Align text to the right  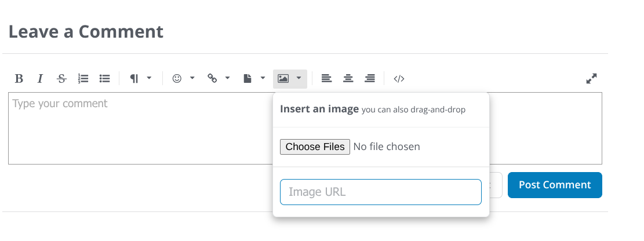(370, 79)
